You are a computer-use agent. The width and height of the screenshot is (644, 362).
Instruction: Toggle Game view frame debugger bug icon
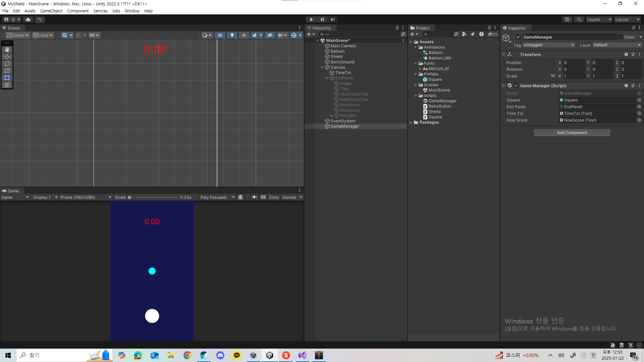pos(240,197)
